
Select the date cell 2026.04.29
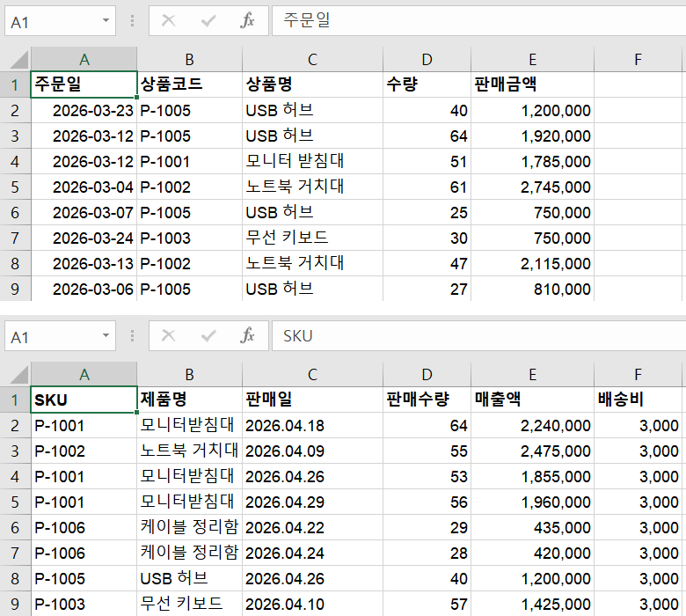(x=312, y=502)
